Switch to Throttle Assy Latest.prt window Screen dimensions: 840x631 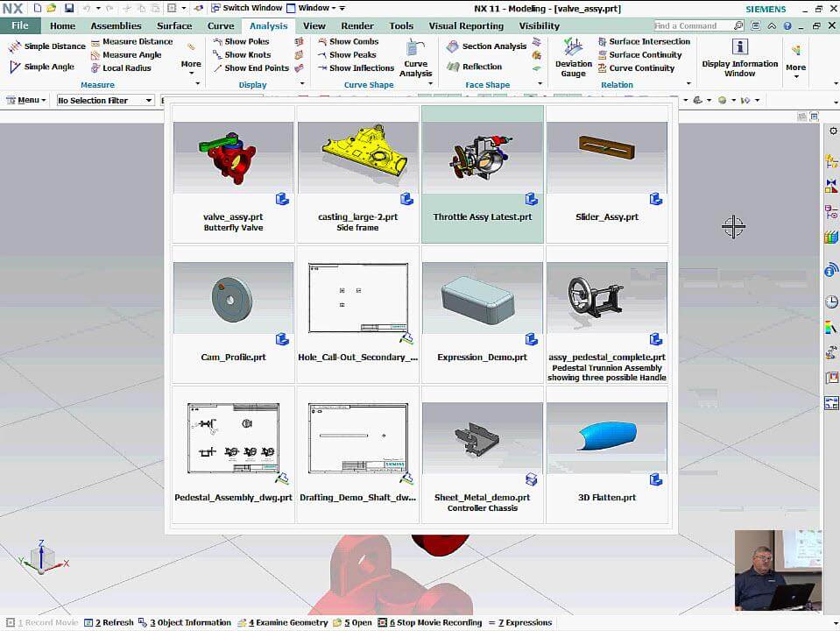pyautogui.click(x=482, y=174)
